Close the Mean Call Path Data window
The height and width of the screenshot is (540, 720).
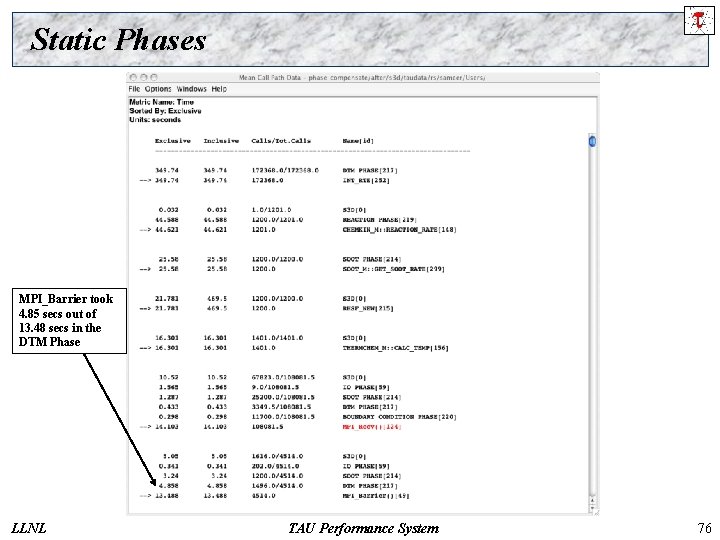(x=133, y=77)
